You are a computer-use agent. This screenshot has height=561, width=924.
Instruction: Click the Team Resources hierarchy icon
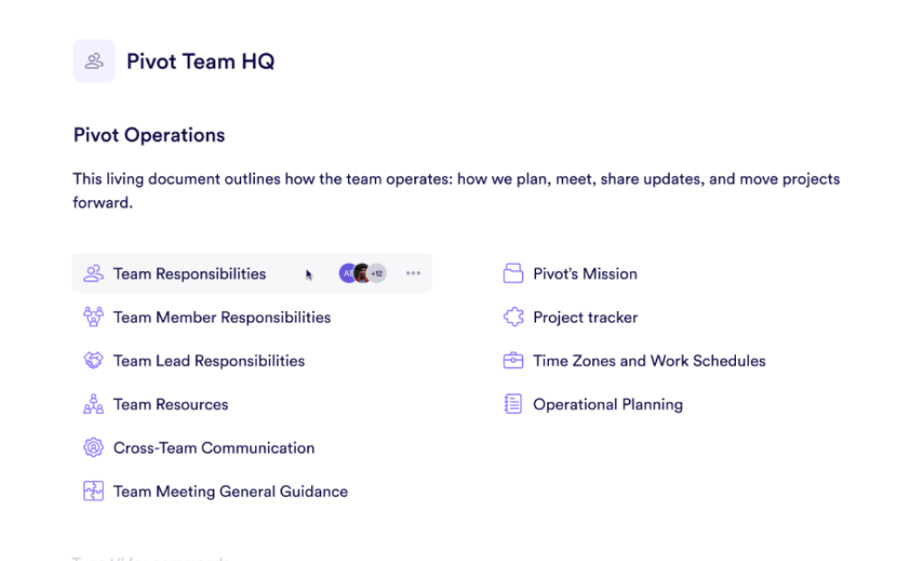pyautogui.click(x=93, y=404)
